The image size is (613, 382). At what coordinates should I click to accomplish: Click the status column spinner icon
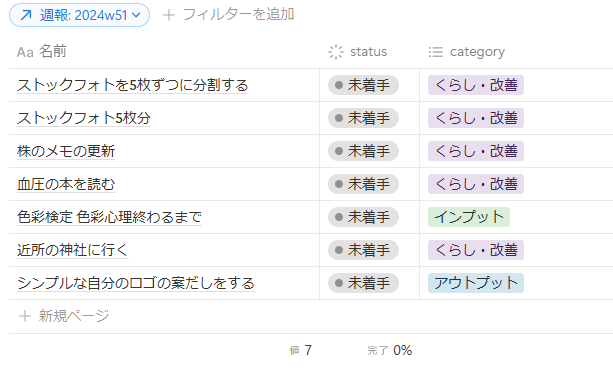tap(336, 52)
